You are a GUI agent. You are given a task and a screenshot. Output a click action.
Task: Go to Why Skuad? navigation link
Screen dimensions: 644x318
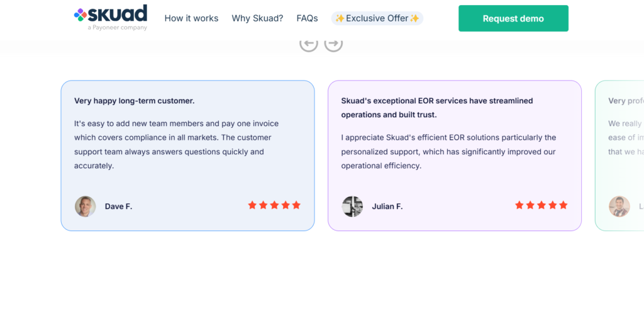(x=257, y=18)
